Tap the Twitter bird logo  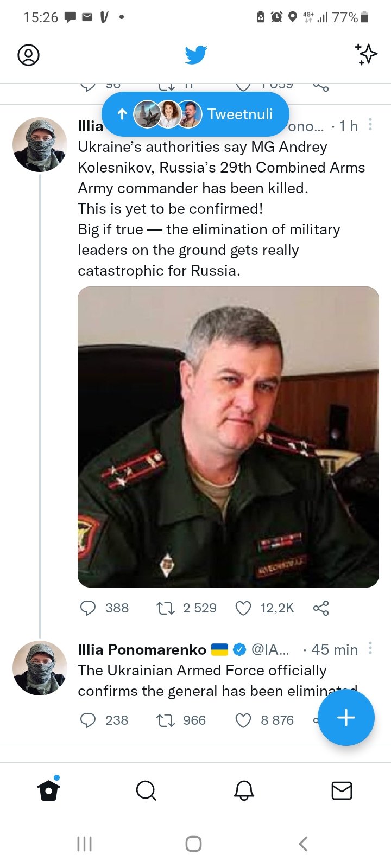(x=195, y=55)
